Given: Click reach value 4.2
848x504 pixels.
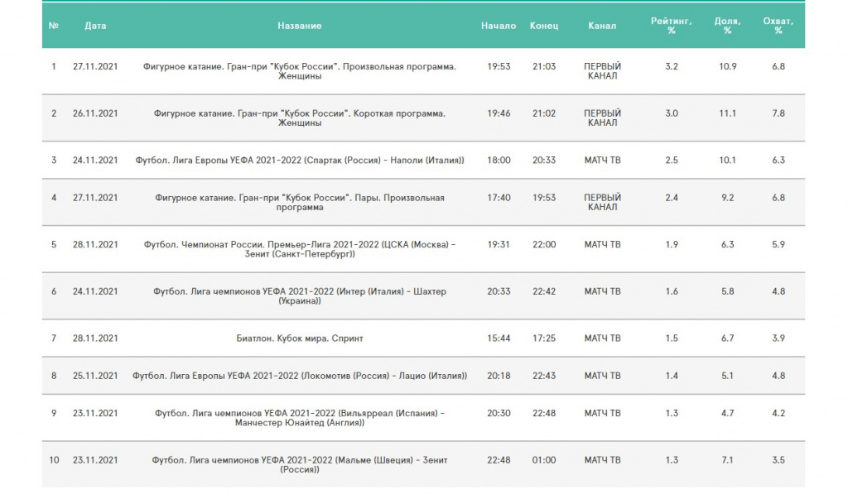Looking at the screenshot, I should click(778, 413).
